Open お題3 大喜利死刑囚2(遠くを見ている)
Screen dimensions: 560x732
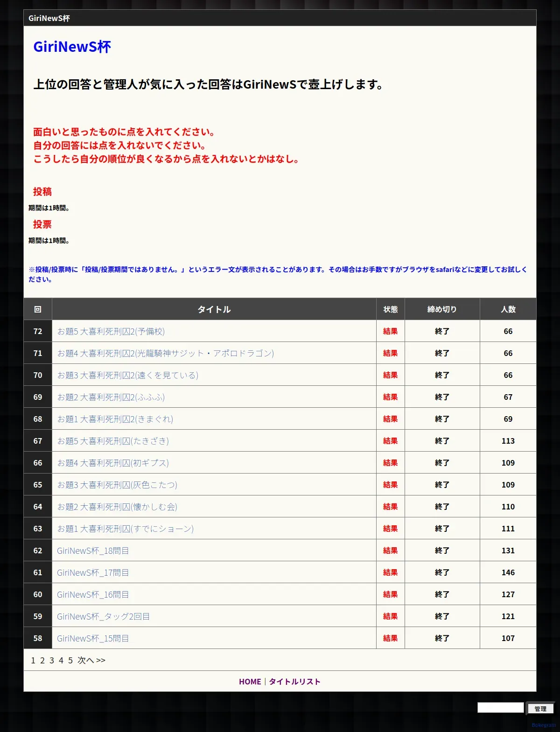click(127, 375)
